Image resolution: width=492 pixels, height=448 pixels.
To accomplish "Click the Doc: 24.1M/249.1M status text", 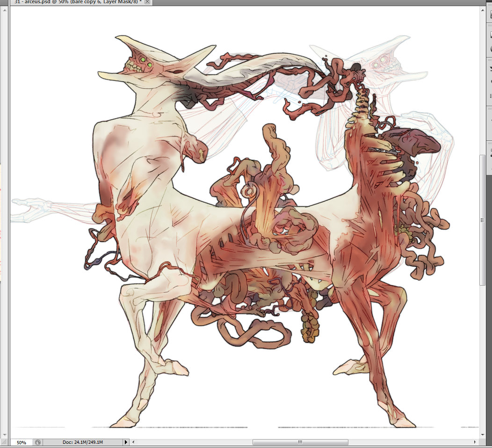I will 83,442.
